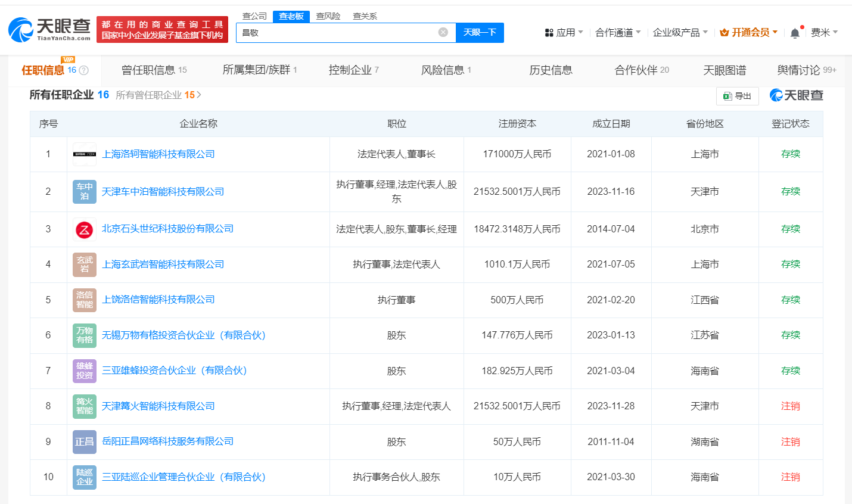Open the 历史信息 tab
This screenshot has width=852, height=504.
[x=551, y=70]
